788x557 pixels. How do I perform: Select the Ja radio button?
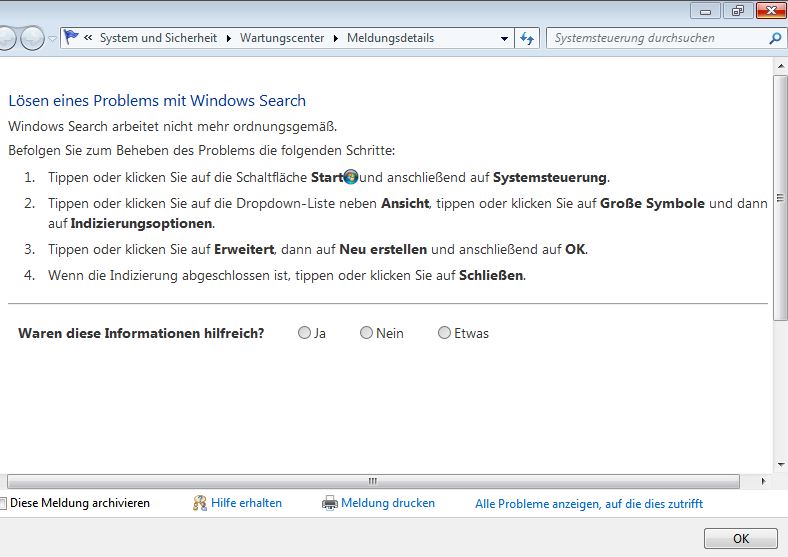click(x=304, y=333)
